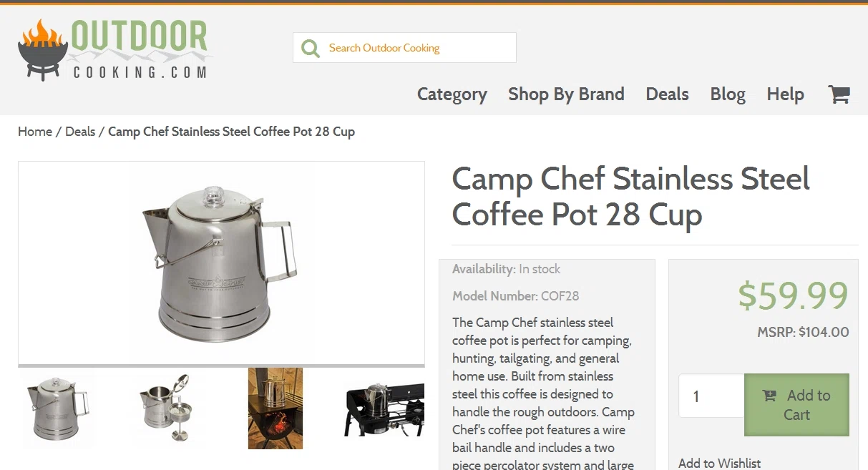Focus the Search Outdoor Cooking field

coord(404,48)
